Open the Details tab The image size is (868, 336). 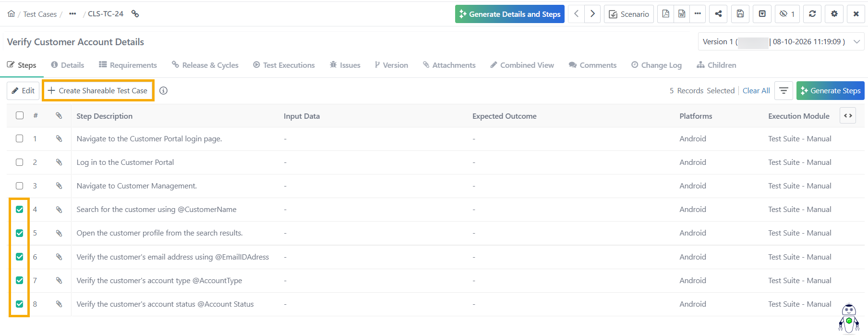point(68,65)
